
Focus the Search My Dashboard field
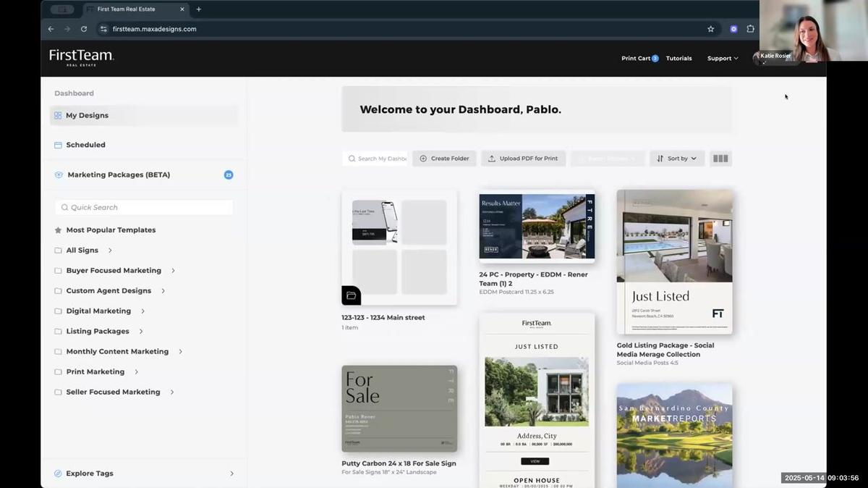376,159
